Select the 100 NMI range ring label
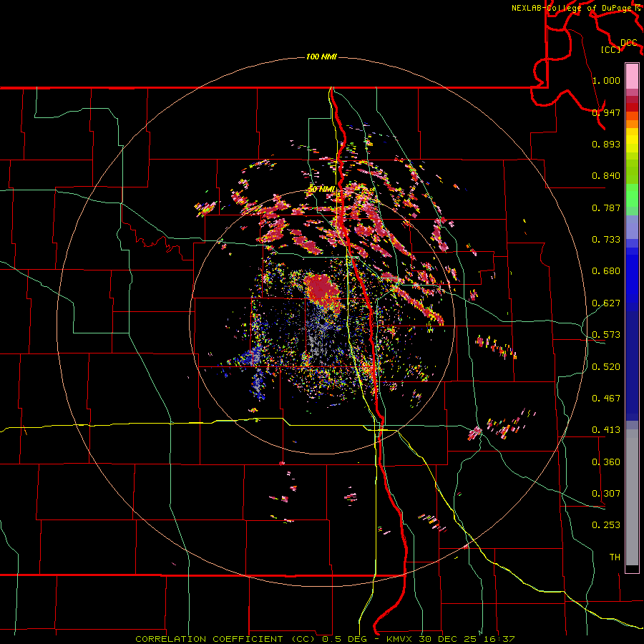This screenshot has width=644, height=644. click(321, 57)
